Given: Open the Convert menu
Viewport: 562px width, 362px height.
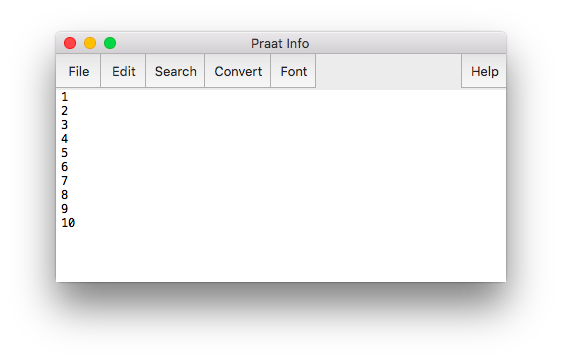Looking at the screenshot, I should (x=238, y=71).
